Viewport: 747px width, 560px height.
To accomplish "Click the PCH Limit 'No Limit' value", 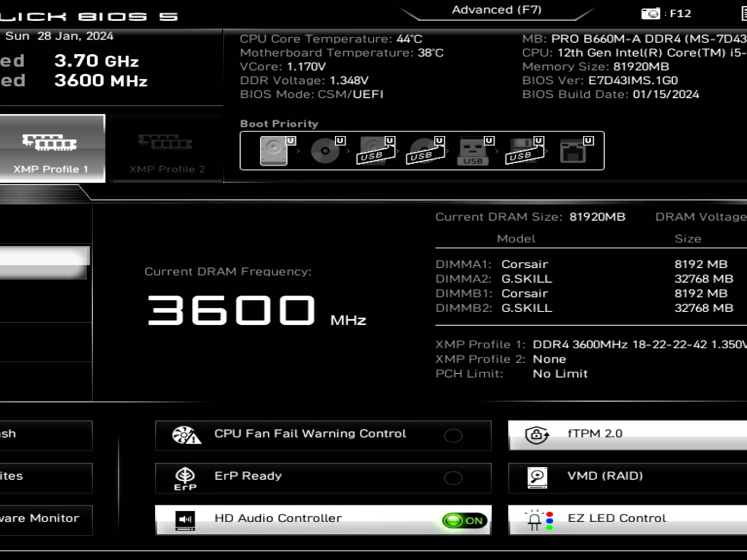I will point(560,374).
